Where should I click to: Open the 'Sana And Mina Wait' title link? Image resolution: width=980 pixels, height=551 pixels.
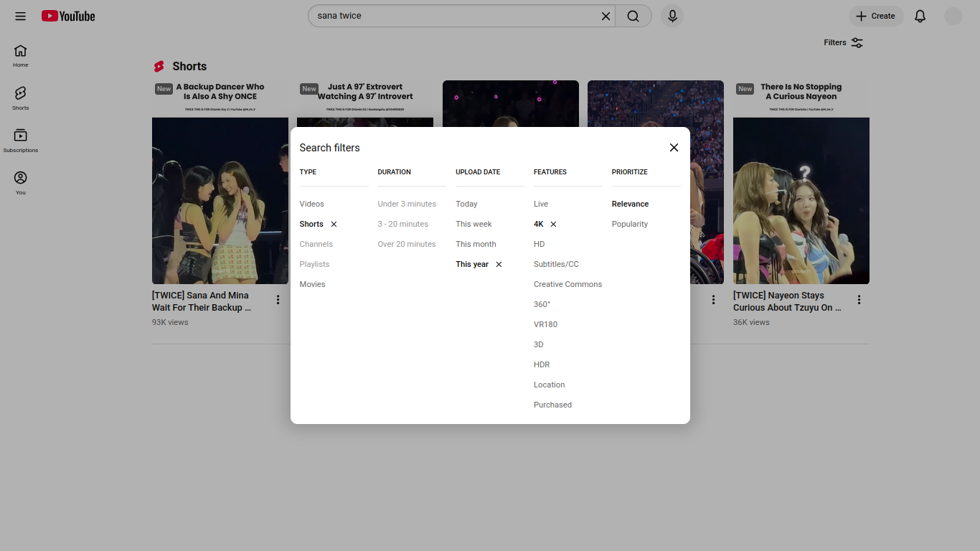point(202,301)
